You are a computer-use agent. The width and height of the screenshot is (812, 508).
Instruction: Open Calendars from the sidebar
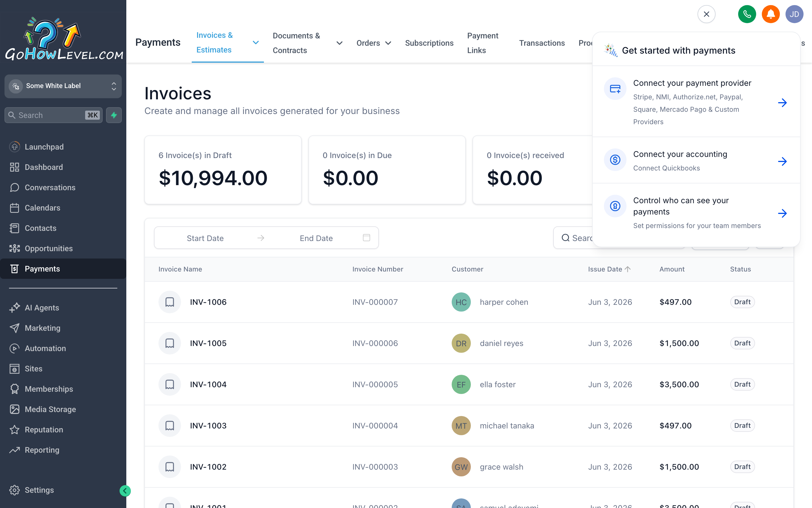(63, 208)
